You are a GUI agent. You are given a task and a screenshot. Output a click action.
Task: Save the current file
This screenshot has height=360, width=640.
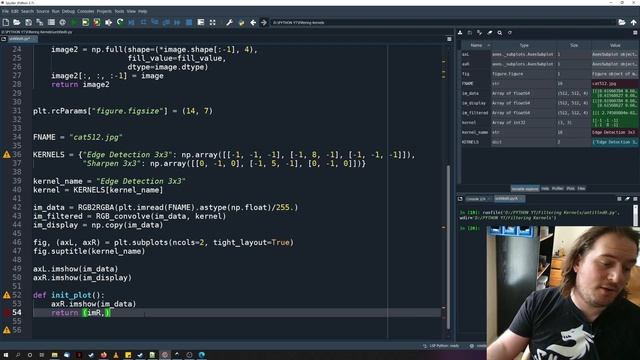(28, 22)
